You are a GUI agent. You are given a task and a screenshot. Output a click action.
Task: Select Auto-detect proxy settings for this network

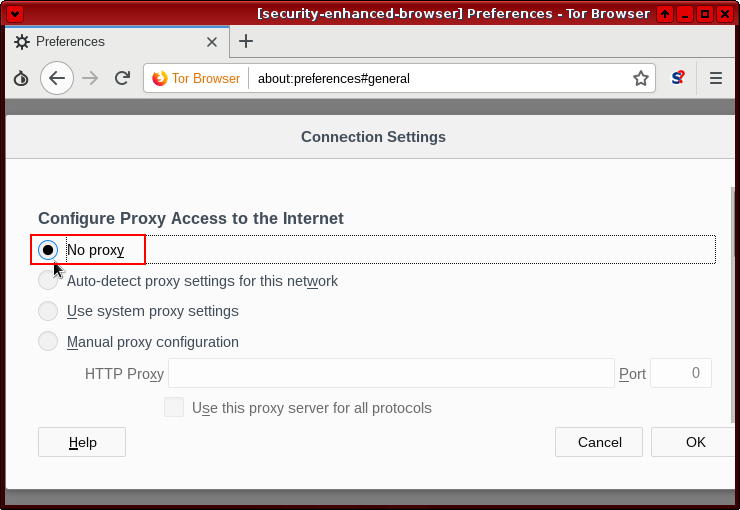coord(48,281)
